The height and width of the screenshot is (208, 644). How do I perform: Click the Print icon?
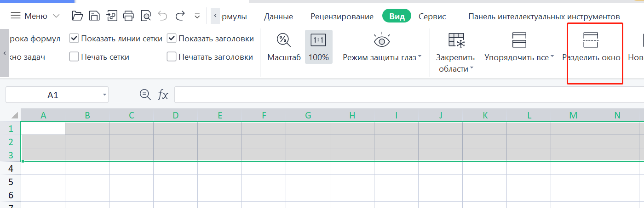tap(128, 16)
